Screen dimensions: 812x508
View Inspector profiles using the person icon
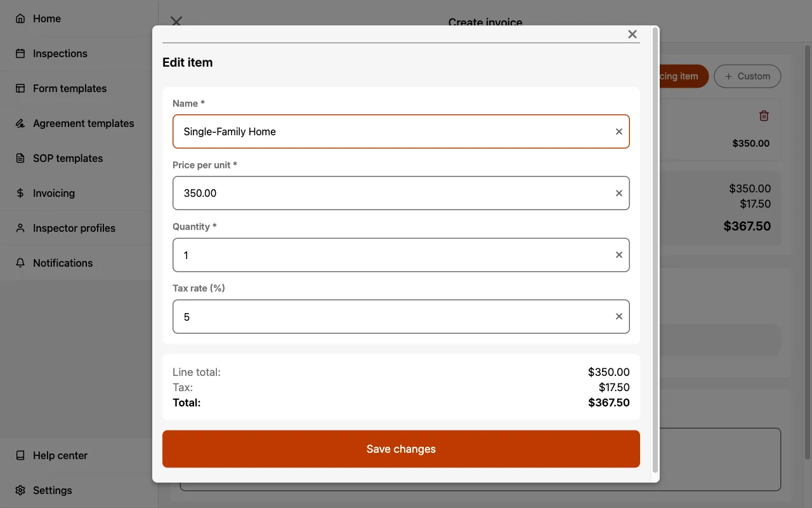click(74, 228)
